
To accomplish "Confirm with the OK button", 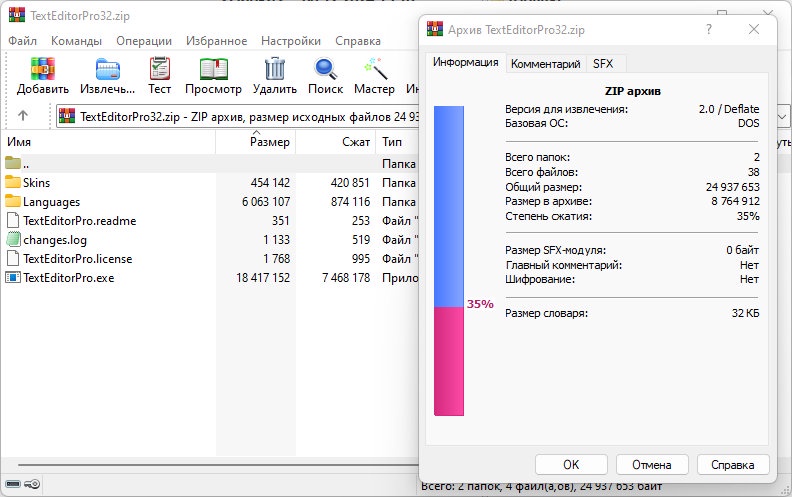I will point(571,465).
